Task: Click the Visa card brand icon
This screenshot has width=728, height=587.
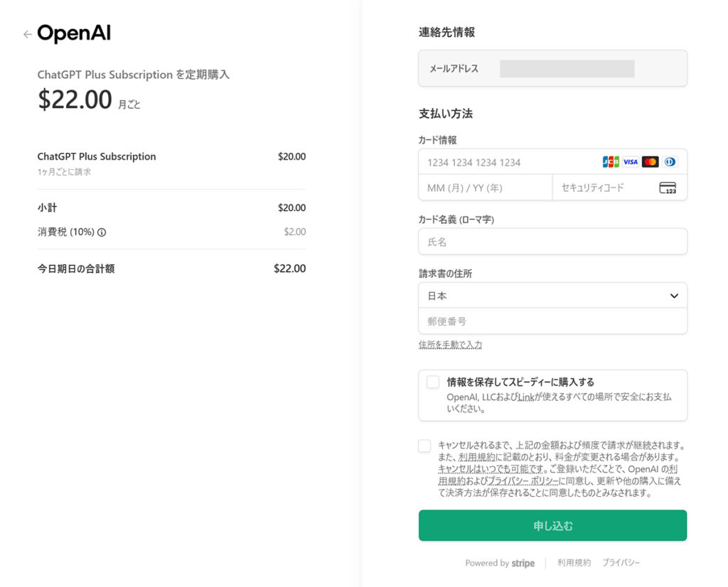Action: pyautogui.click(x=631, y=162)
